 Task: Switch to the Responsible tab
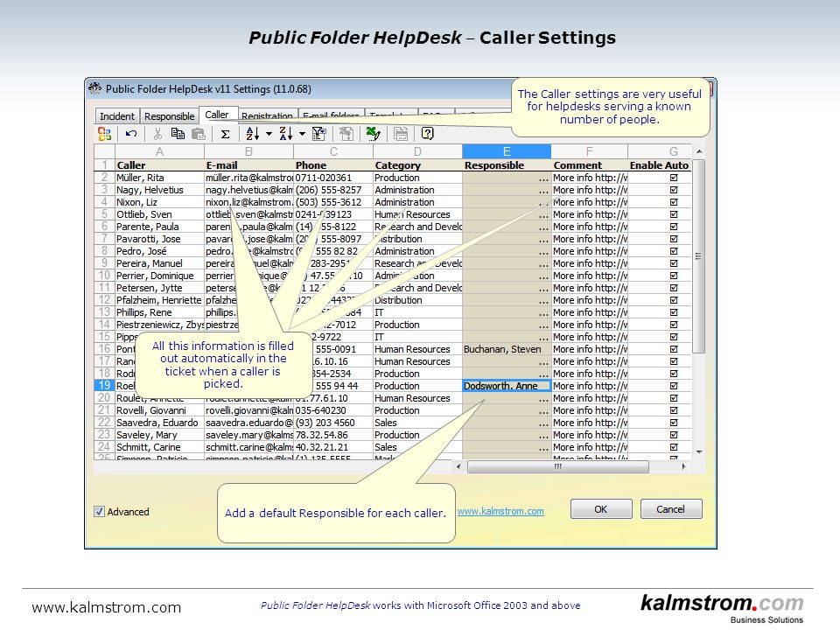pyautogui.click(x=169, y=116)
